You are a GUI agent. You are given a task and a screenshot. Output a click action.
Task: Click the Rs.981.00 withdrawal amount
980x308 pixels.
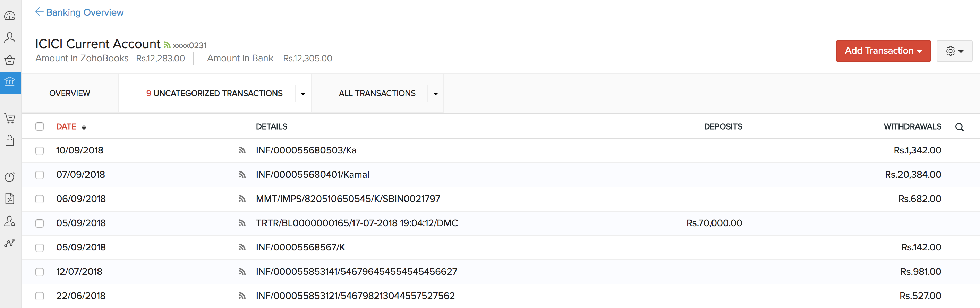coord(921,272)
